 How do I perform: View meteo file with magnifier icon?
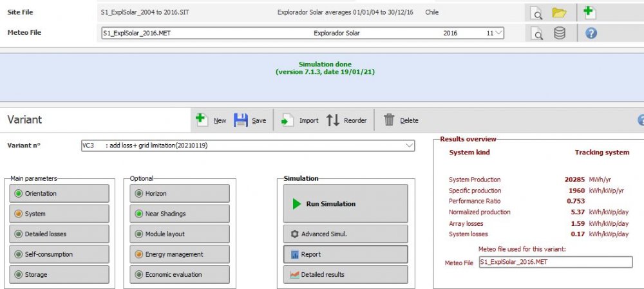pos(536,33)
